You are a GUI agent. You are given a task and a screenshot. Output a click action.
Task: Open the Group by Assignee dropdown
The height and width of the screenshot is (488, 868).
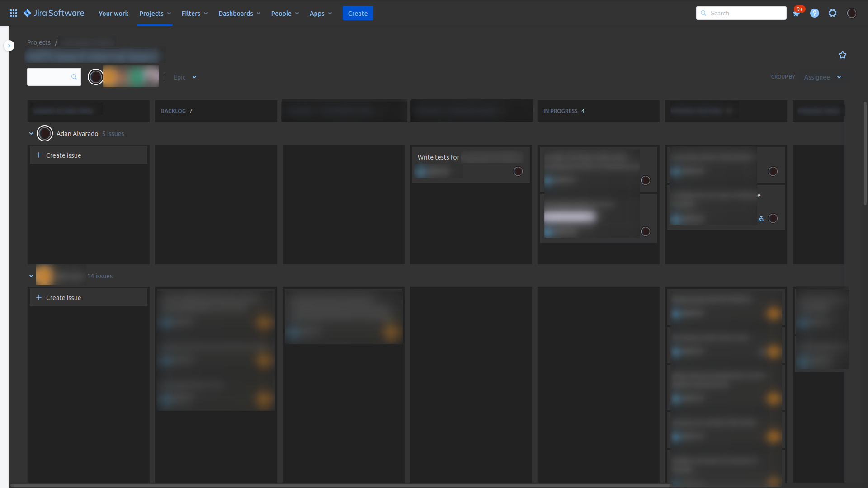click(x=822, y=77)
